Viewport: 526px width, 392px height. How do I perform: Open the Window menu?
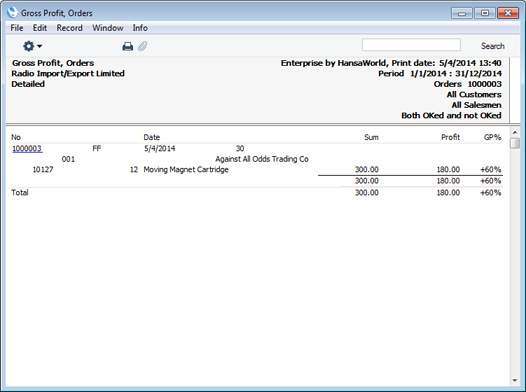(108, 28)
